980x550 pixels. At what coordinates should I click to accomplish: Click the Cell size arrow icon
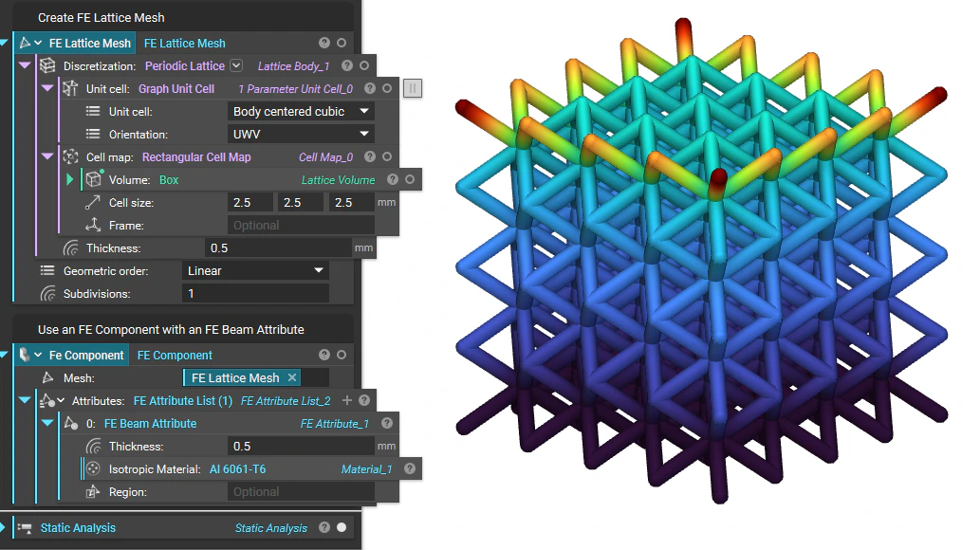93,202
